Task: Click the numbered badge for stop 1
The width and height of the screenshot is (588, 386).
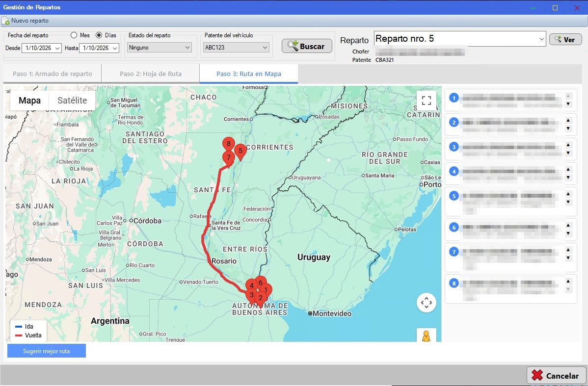Action: pyautogui.click(x=454, y=98)
